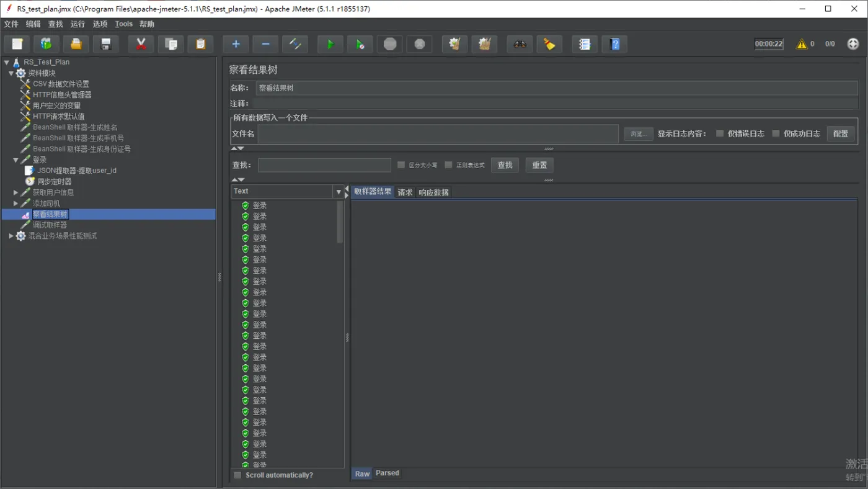The height and width of the screenshot is (489, 868).
Task: Start the test with the green arrow
Action: (330, 44)
